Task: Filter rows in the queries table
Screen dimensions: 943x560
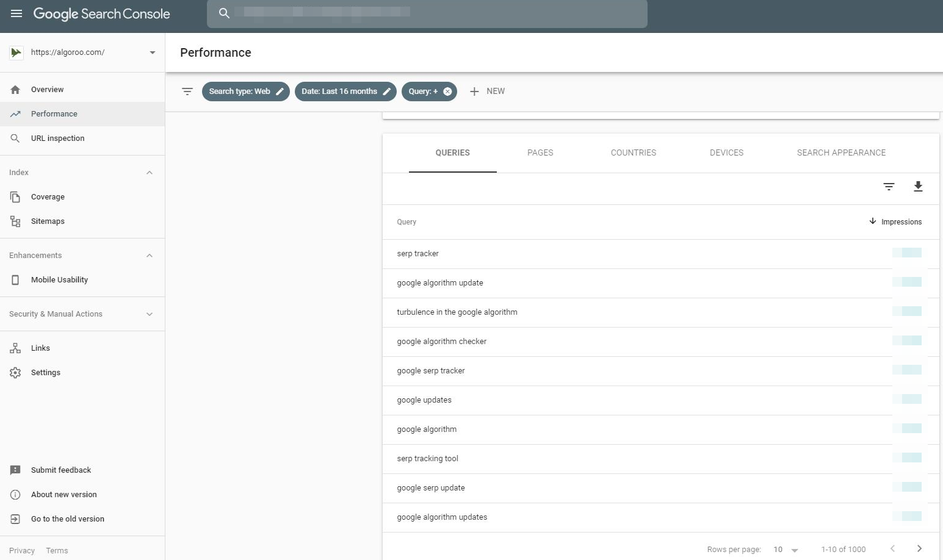Action: [889, 187]
